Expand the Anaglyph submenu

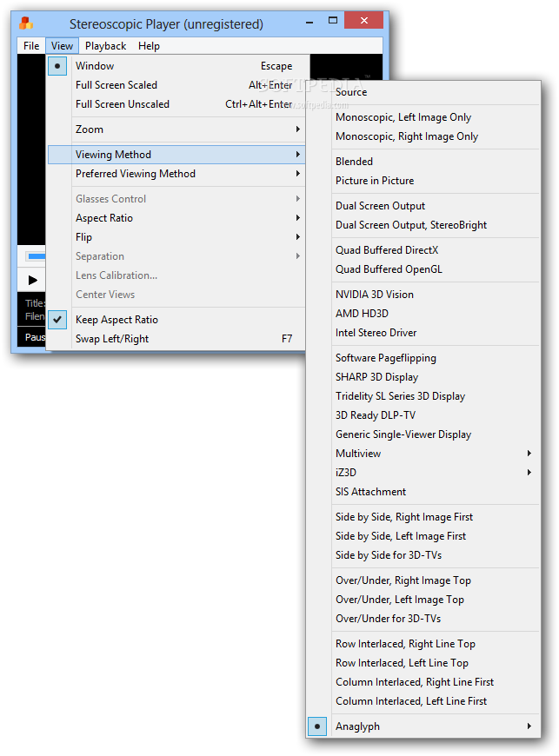point(423,726)
